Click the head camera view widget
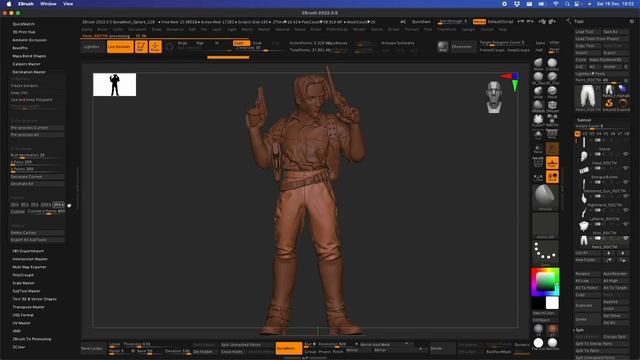Image resolution: width=640 pixels, height=360 pixels. pos(494,96)
